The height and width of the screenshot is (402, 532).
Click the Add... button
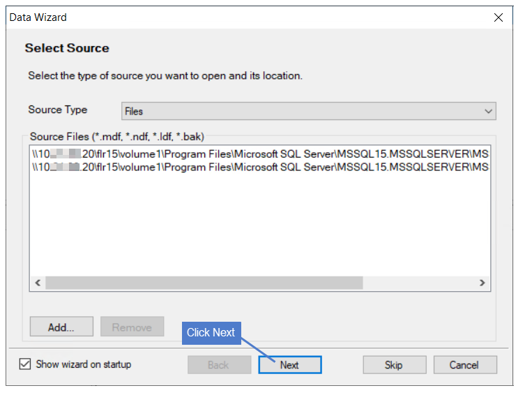[61, 327]
